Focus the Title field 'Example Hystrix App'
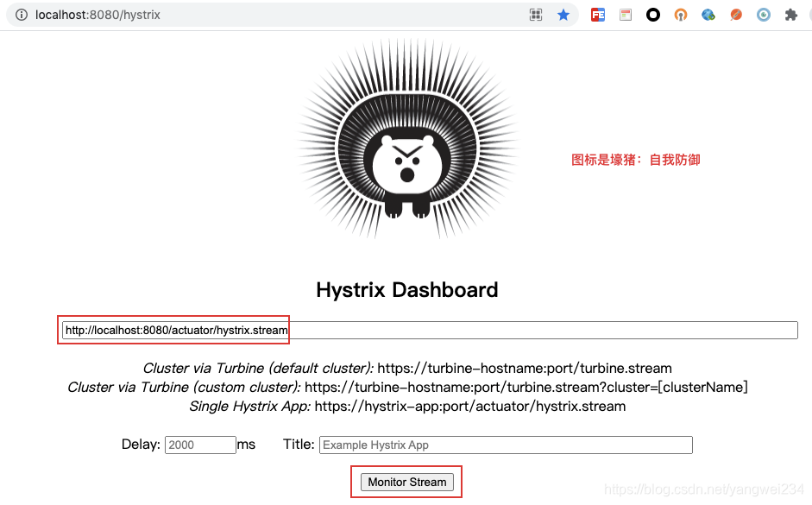 (506, 445)
